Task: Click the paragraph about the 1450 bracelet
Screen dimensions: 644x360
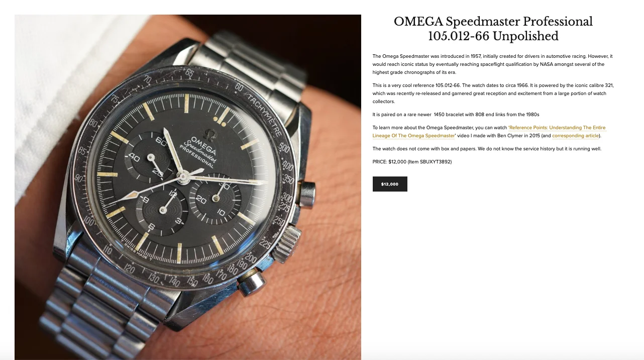Action: tap(456, 115)
